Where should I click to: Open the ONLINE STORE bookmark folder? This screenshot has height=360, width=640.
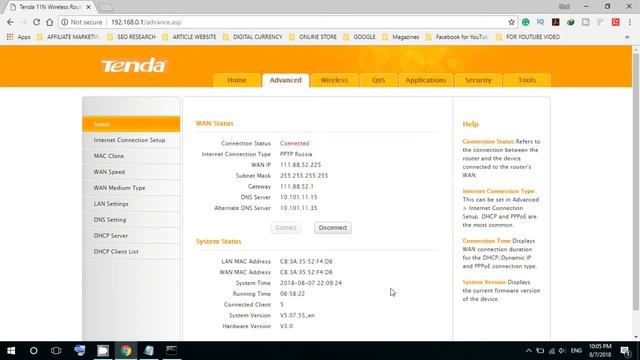click(313, 37)
